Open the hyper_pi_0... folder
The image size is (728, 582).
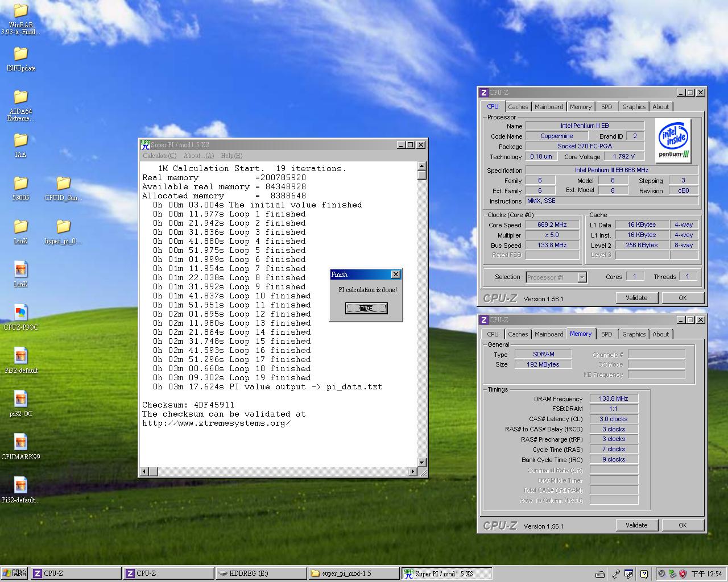(63, 227)
